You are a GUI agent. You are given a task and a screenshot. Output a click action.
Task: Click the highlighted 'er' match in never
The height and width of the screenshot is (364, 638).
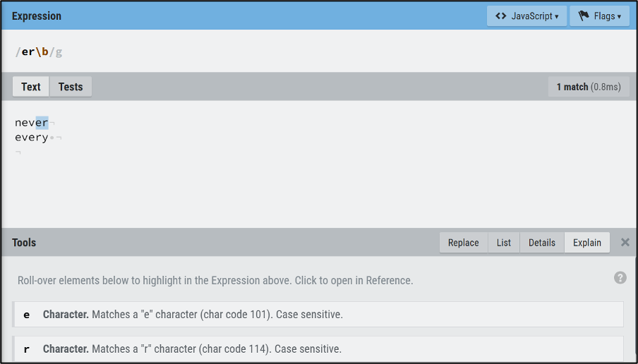pos(42,123)
